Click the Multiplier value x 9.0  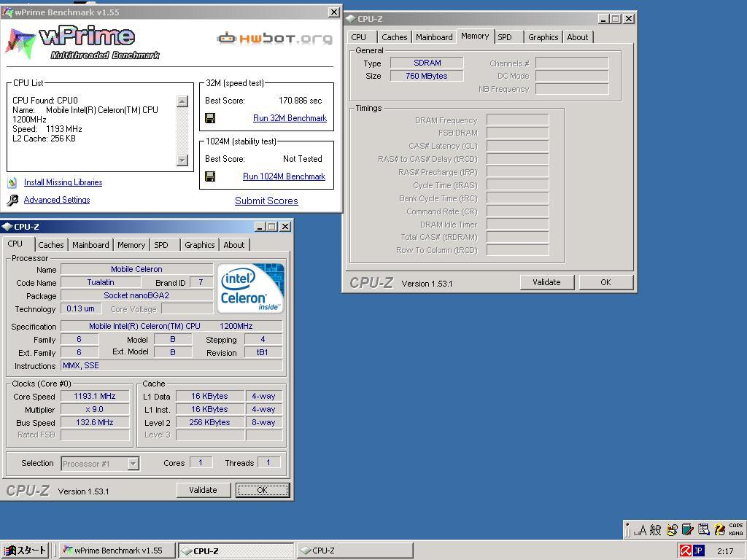(x=95, y=410)
